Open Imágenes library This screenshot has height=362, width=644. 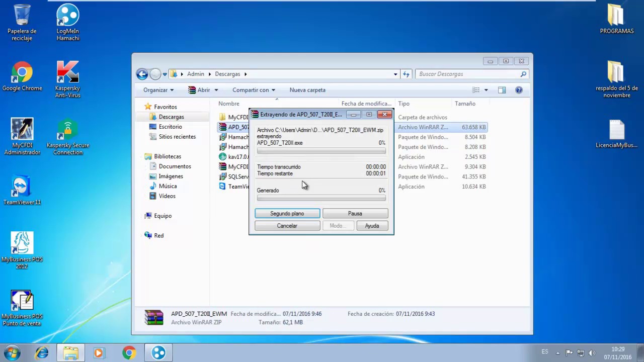(171, 176)
